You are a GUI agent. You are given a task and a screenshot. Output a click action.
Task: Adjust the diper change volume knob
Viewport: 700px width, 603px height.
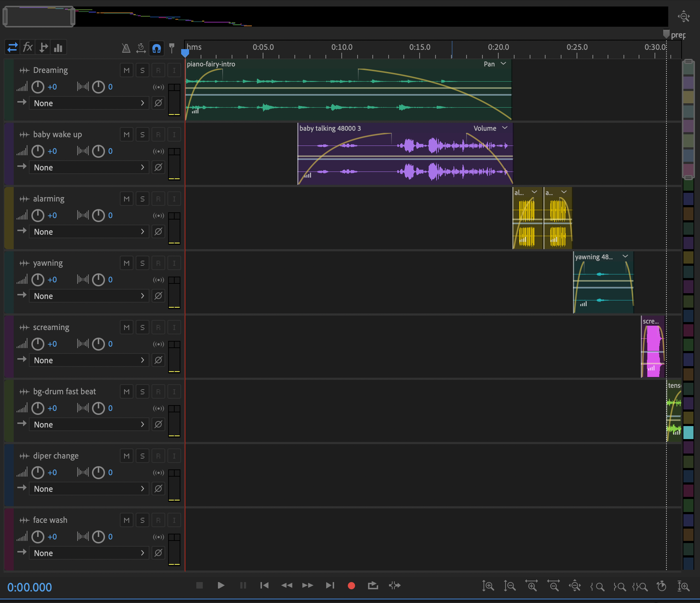(x=38, y=472)
